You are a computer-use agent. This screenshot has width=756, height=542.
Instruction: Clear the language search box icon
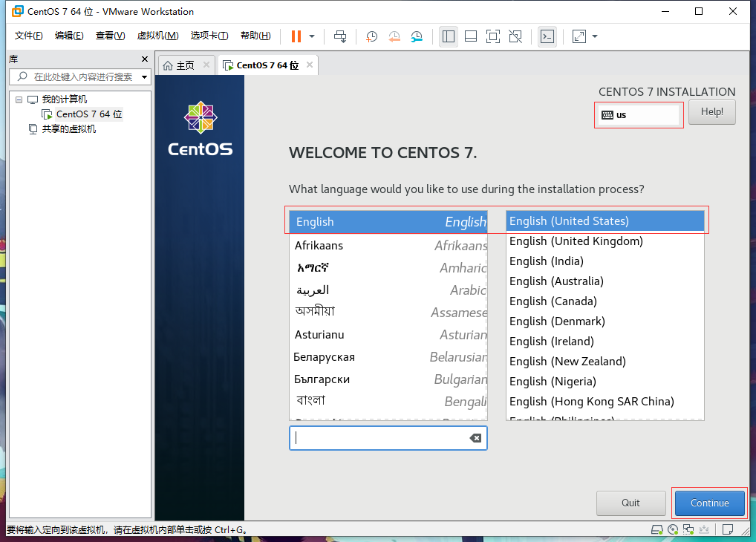pyautogui.click(x=475, y=438)
